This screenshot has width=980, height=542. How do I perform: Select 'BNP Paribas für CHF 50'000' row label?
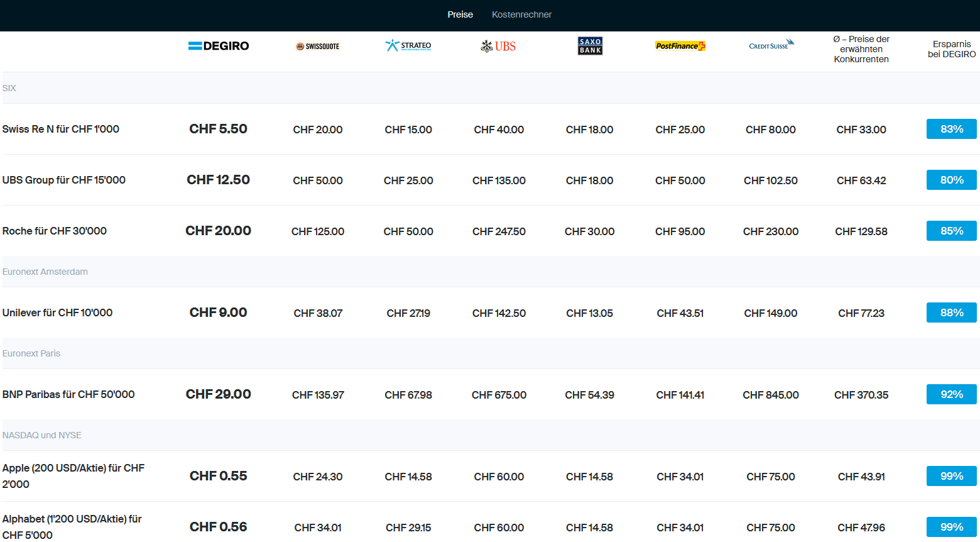point(68,394)
